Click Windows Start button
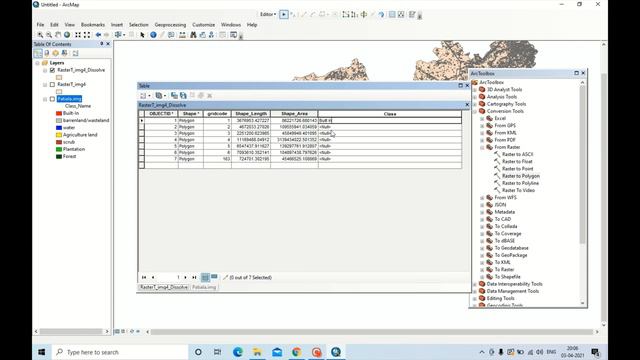The width and height of the screenshot is (640, 360). (x=42, y=352)
